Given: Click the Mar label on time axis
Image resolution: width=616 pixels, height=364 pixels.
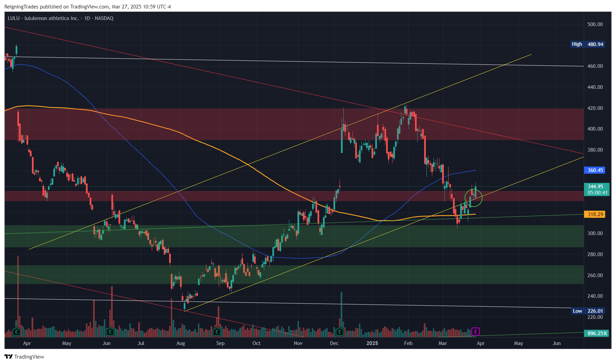Looking at the screenshot, I should click(x=442, y=343).
